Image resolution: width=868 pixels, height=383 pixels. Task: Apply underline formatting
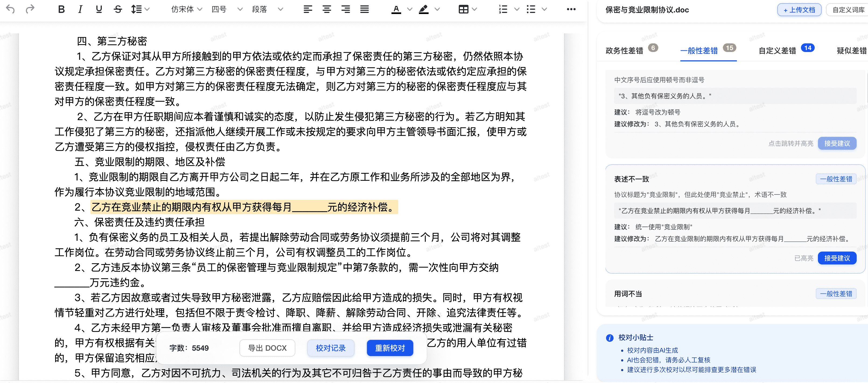coord(99,9)
